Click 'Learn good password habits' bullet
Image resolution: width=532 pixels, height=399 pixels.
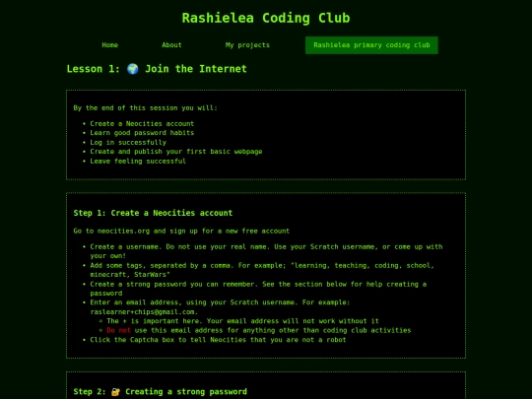click(x=142, y=133)
